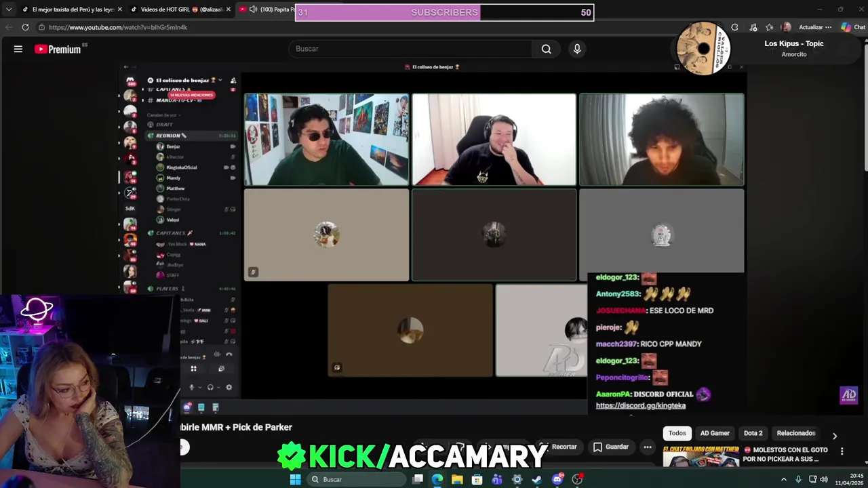Select user Benjaz in the REUNION channel
868x488 pixels.
(174, 146)
